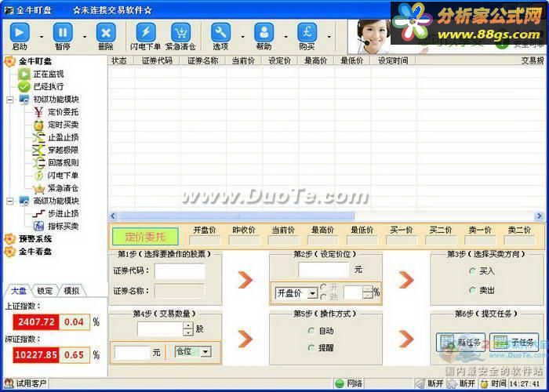The image size is (549, 392).
Task: Click the green 定价委托 button
Action: [x=145, y=237]
